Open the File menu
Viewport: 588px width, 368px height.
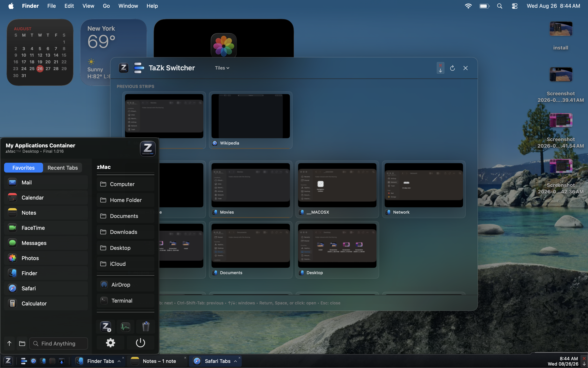click(x=51, y=6)
